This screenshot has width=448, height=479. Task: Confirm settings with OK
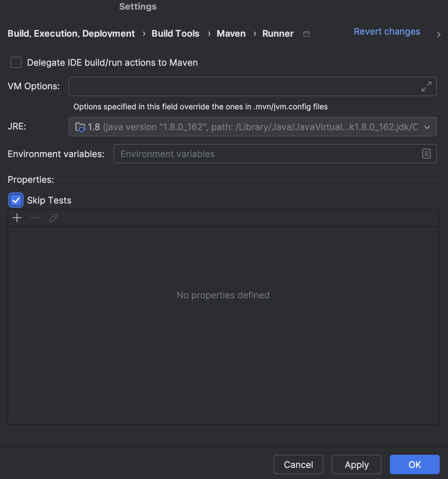[414, 464]
